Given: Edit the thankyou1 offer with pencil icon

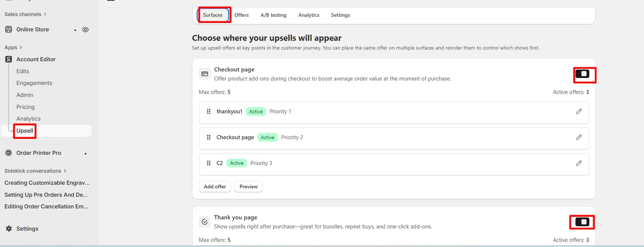Looking at the screenshot, I should coord(579,111).
